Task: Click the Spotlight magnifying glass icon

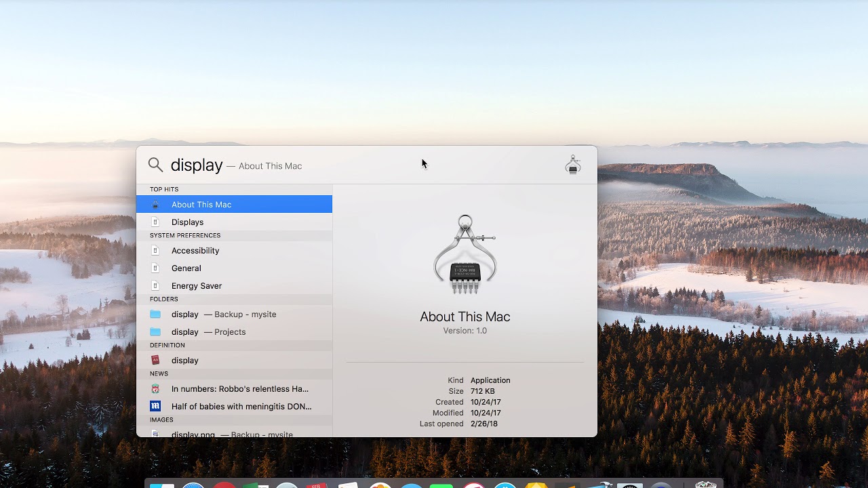Action: (x=155, y=165)
